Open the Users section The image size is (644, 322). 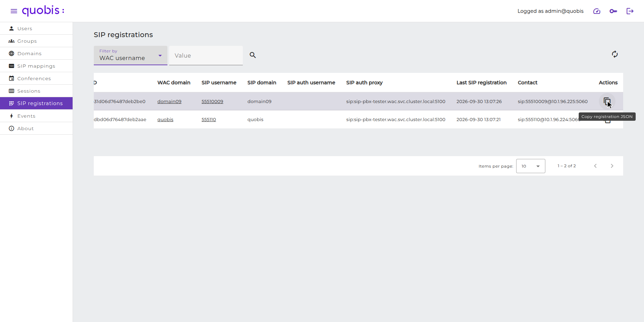tap(36, 28)
